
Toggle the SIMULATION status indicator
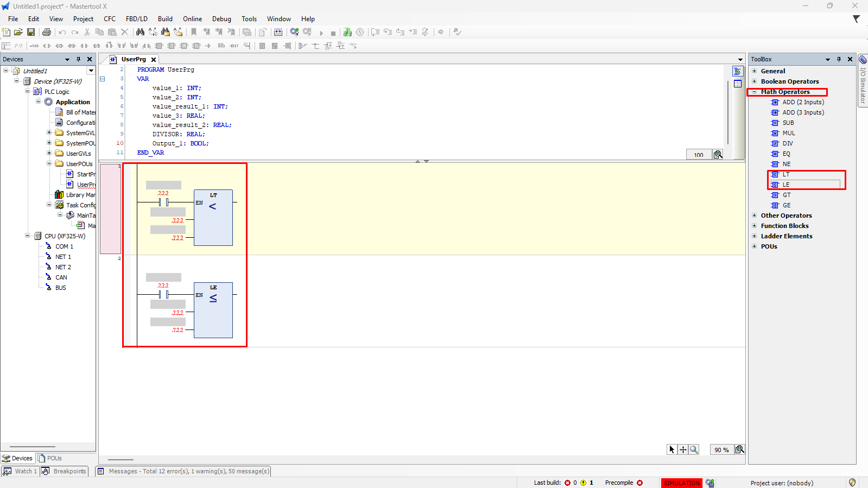tap(681, 483)
